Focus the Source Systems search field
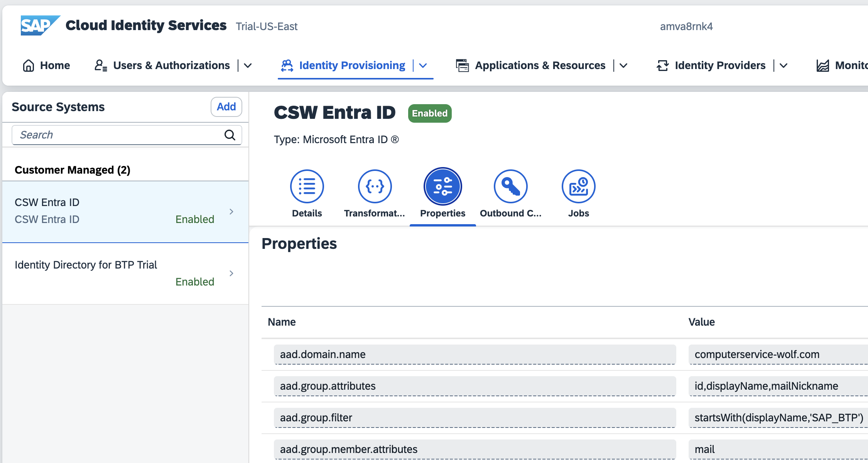This screenshot has height=463, width=868. (127, 135)
